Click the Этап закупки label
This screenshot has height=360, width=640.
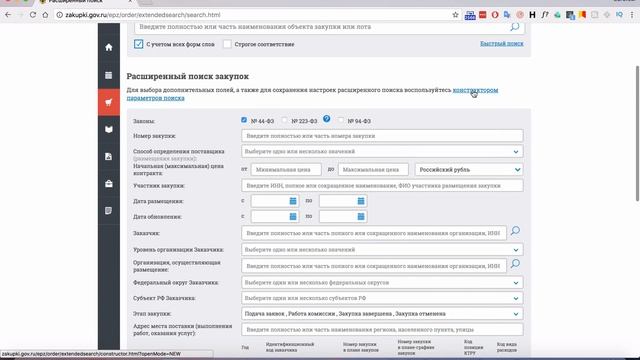tap(152, 313)
